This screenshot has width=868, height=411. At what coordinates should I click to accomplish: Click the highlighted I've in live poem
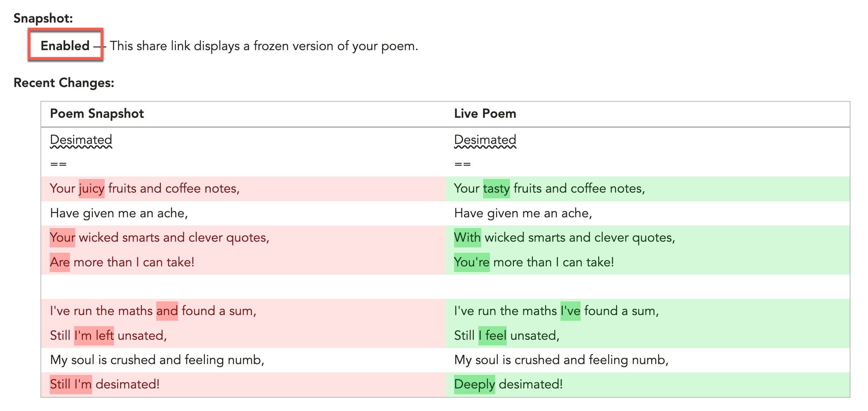click(570, 311)
